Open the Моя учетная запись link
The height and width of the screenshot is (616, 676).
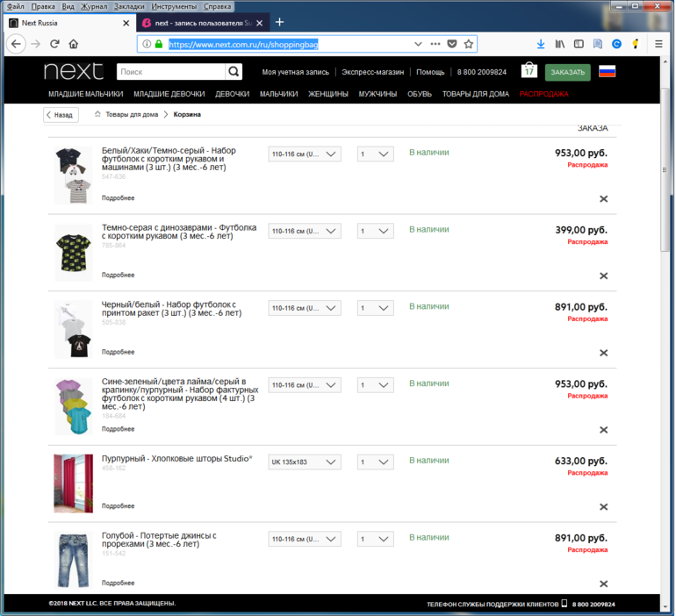click(x=296, y=72)
